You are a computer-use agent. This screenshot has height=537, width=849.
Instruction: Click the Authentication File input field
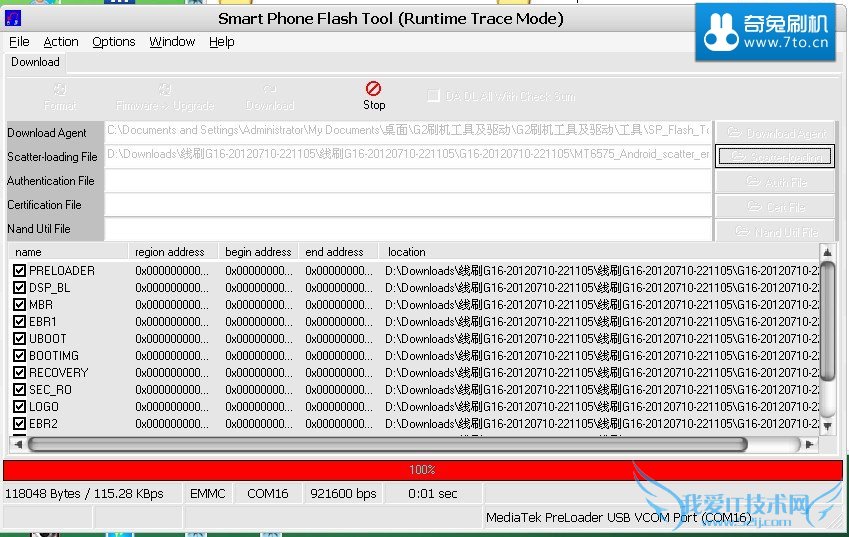click(x=408, y=181)
